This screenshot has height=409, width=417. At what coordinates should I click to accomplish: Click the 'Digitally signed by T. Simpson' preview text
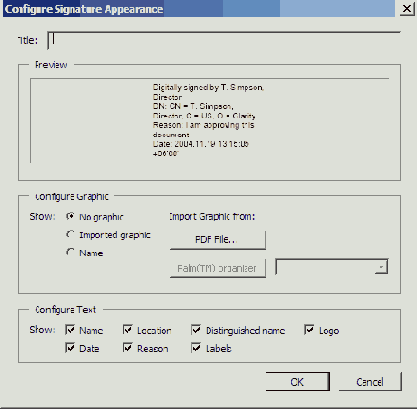[208, 87]
